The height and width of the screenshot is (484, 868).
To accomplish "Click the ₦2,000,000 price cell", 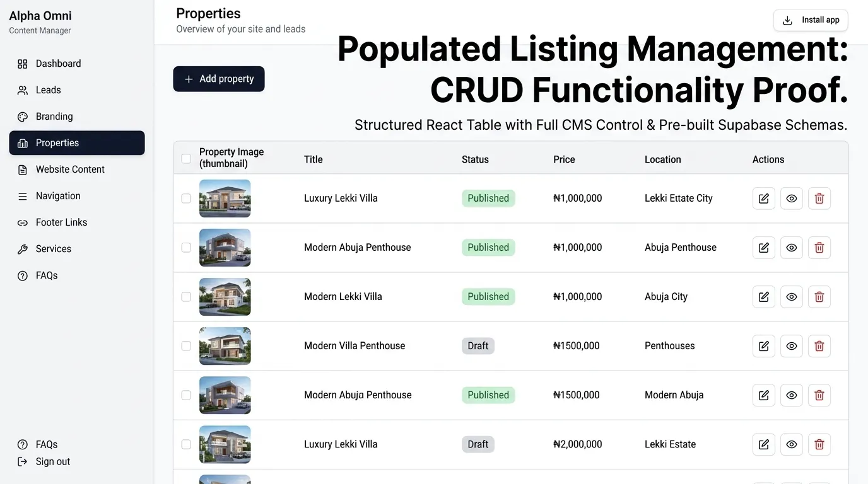I will pyautogui.click(x=578, y=444).
